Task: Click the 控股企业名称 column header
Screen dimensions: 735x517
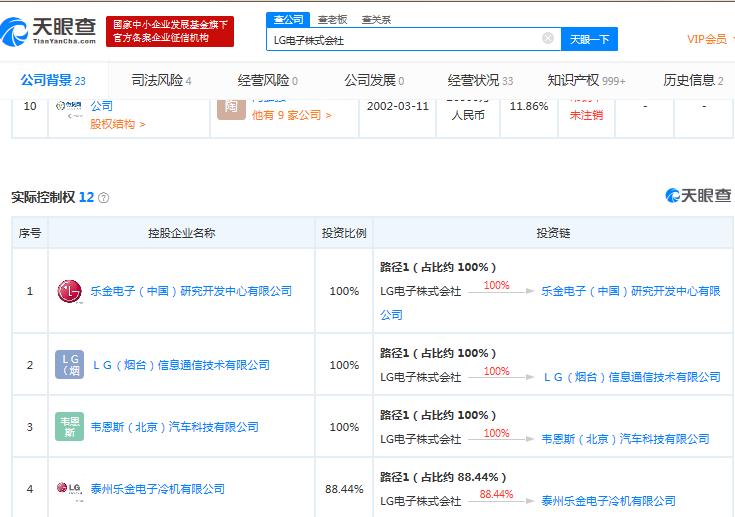Action: point(181,233)
